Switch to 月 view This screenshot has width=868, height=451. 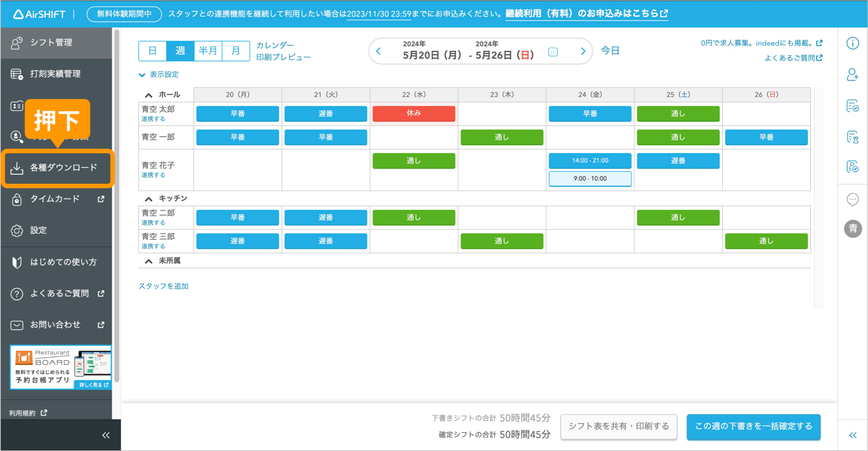pos(236,51)
